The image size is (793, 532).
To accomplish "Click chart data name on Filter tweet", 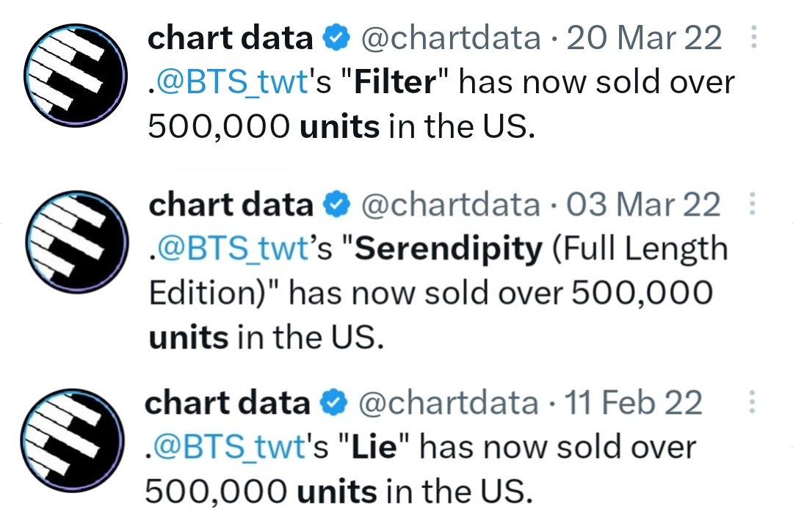I will click(x=231, y=38).
